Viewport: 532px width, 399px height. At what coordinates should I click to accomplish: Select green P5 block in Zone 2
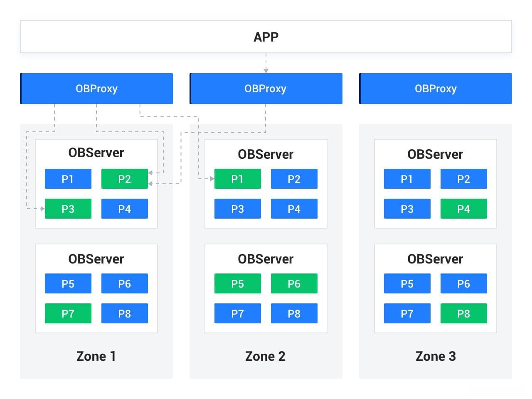click(x=238, y=283)
